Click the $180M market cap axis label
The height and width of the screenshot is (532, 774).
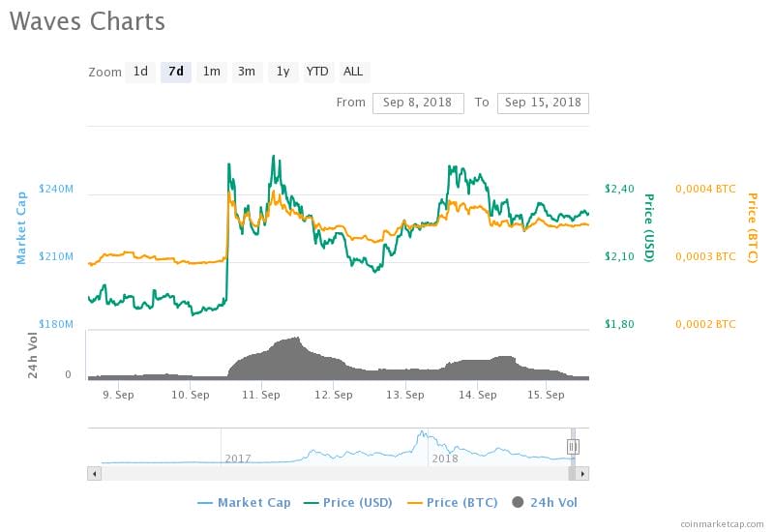click(x=56, y=324)
